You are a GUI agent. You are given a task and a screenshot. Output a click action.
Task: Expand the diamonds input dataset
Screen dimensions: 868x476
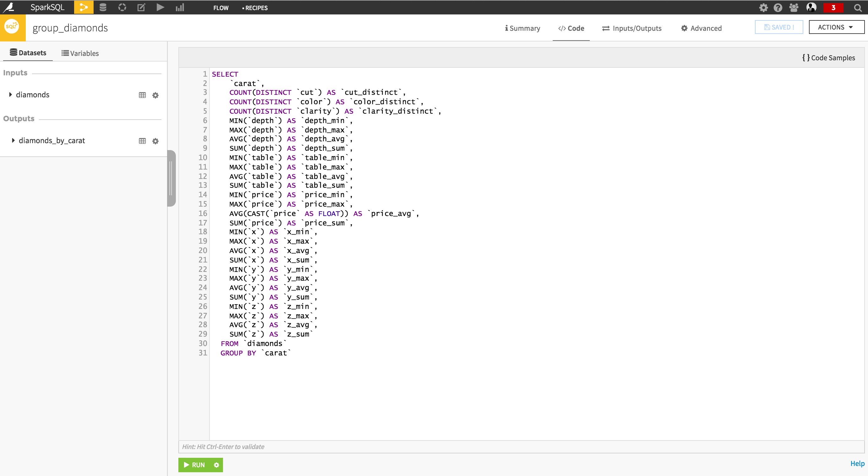tap(10, 95)
